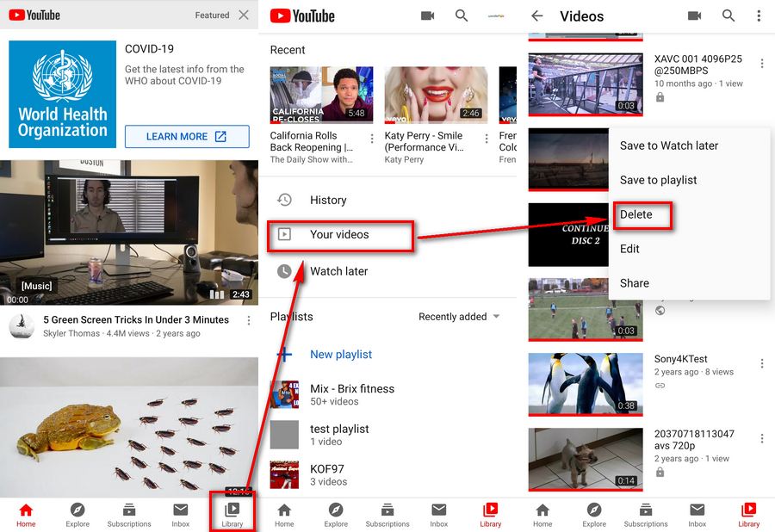The width and height of the screenshot is (775, 532).
Task: Open Subscriptions in the Videos screen
Action: pyautogui.click(x=646, y=515)
